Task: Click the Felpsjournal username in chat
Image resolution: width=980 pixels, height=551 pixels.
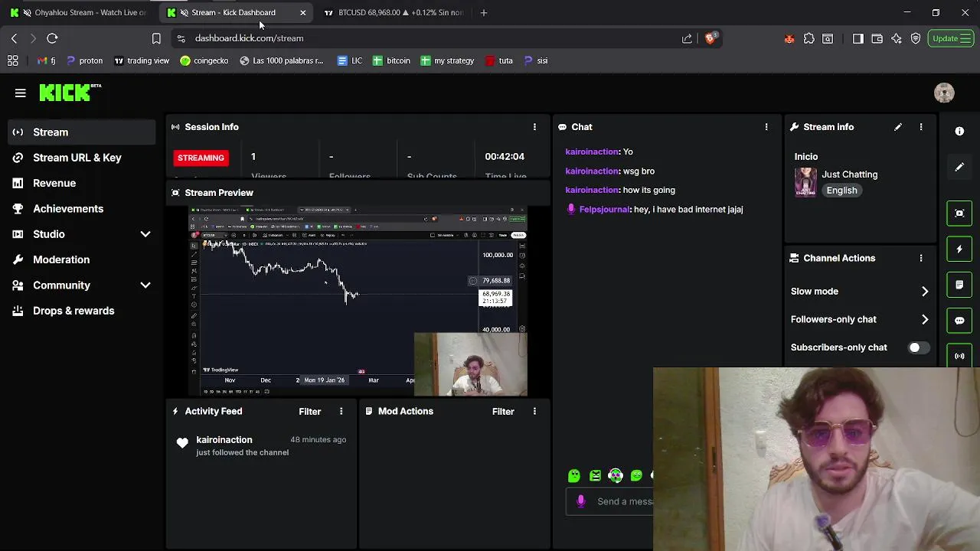Action: click(x=605, y=209)
